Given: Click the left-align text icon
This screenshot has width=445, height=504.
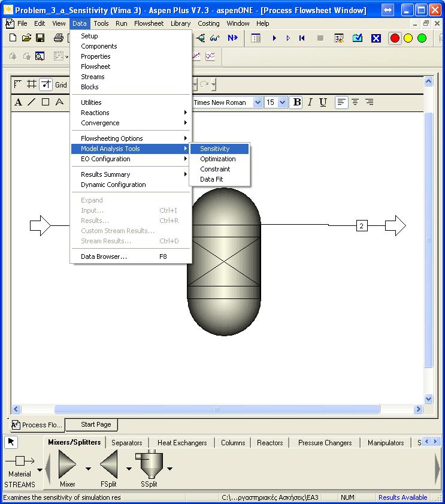Looking at the screenshot, I should click(341, 102).
